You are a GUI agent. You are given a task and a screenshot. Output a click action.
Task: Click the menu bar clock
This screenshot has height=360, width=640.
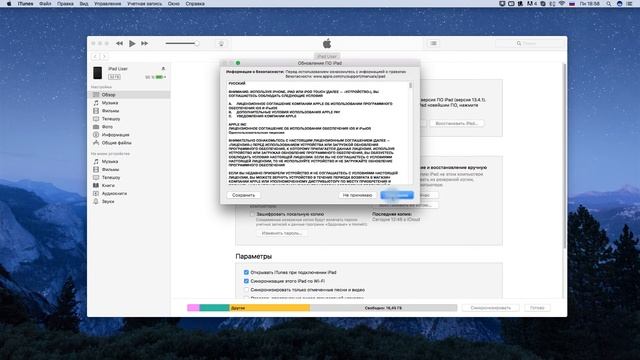pos(590,4)
